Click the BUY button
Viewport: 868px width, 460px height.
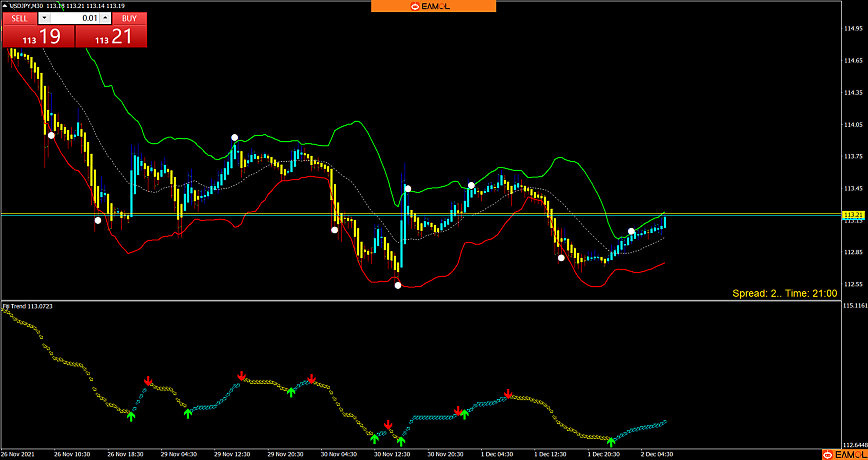coord(129,18)
